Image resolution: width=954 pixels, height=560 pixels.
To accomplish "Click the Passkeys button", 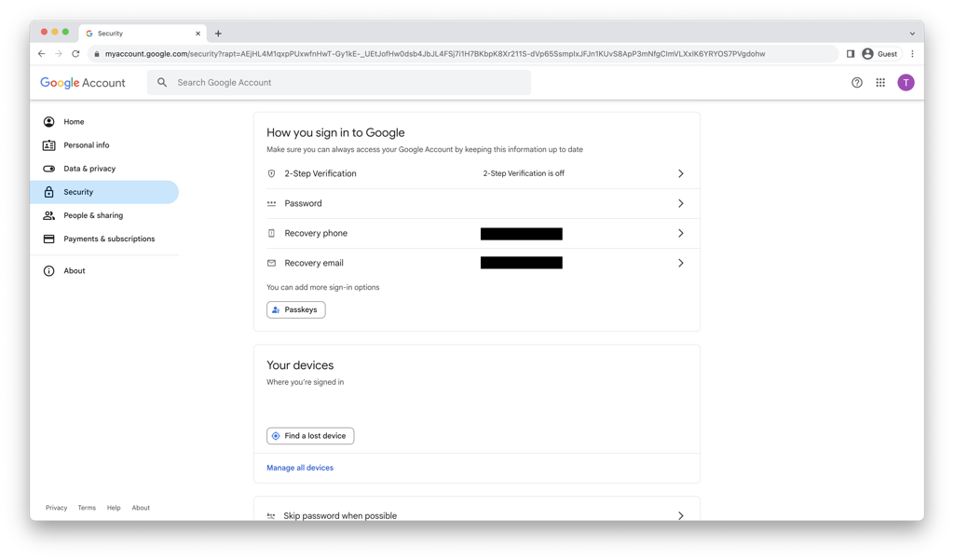I will click(x=296, y=310).
